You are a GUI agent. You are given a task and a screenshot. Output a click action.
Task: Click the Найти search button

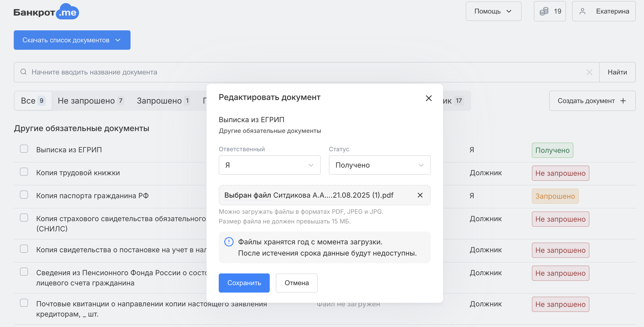[617, 72]
